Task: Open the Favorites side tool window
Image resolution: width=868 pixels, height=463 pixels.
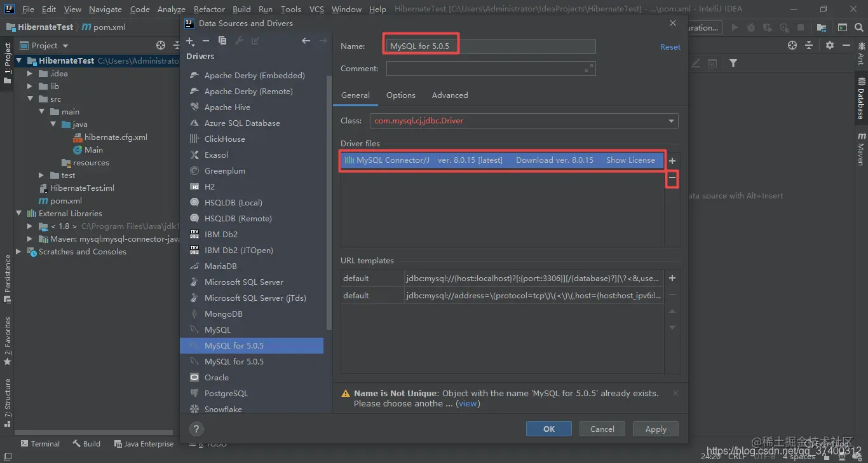Action: (x=8, y=341)
